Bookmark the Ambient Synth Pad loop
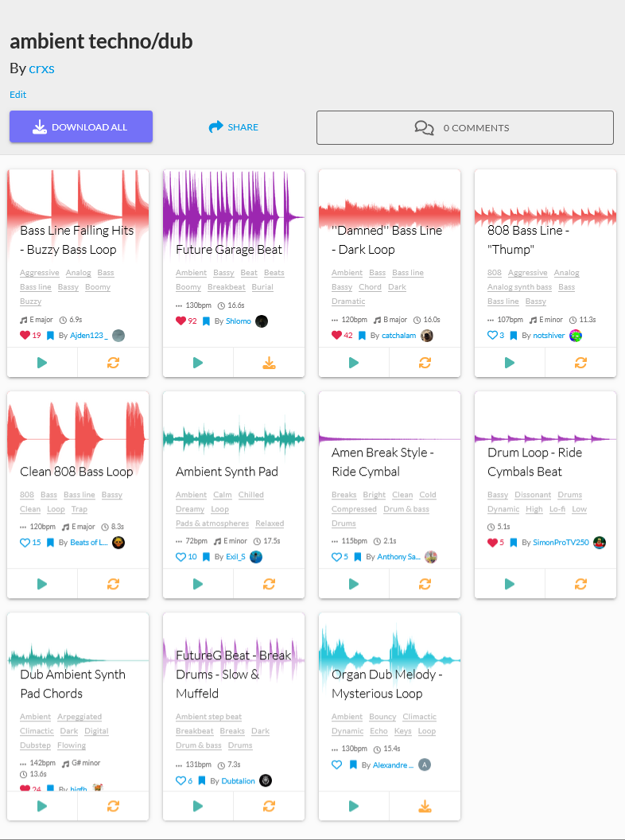 (x=206, y=557)
